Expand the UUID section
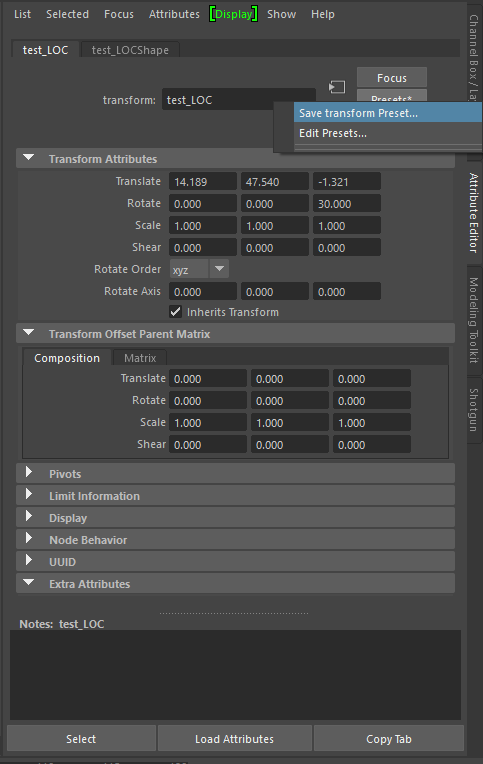 point(29,560)
